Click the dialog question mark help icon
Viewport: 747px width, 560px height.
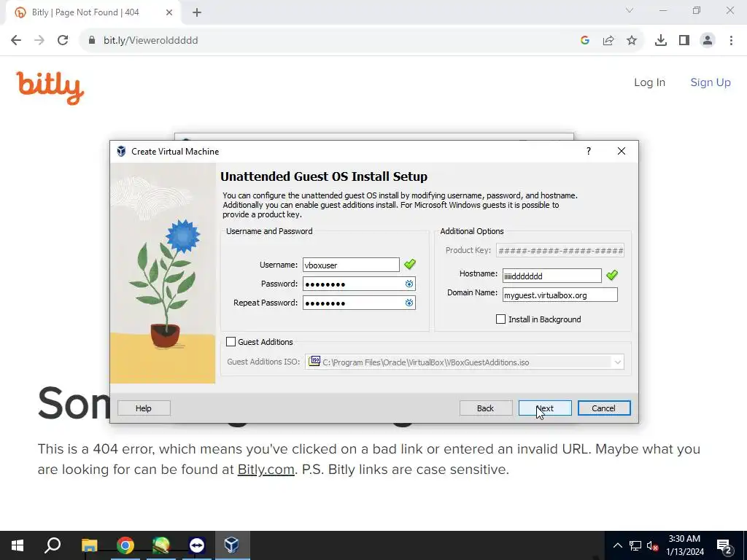click(x=589, y=151)
